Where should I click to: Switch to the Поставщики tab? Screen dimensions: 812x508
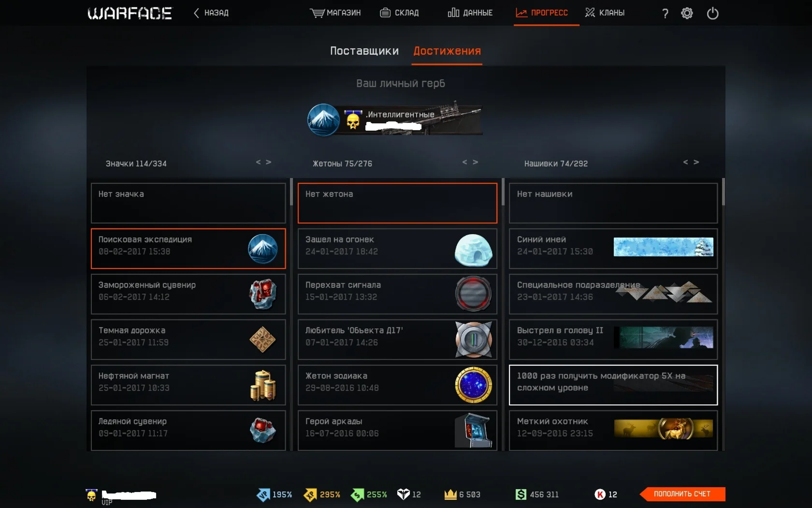(364, 51)
